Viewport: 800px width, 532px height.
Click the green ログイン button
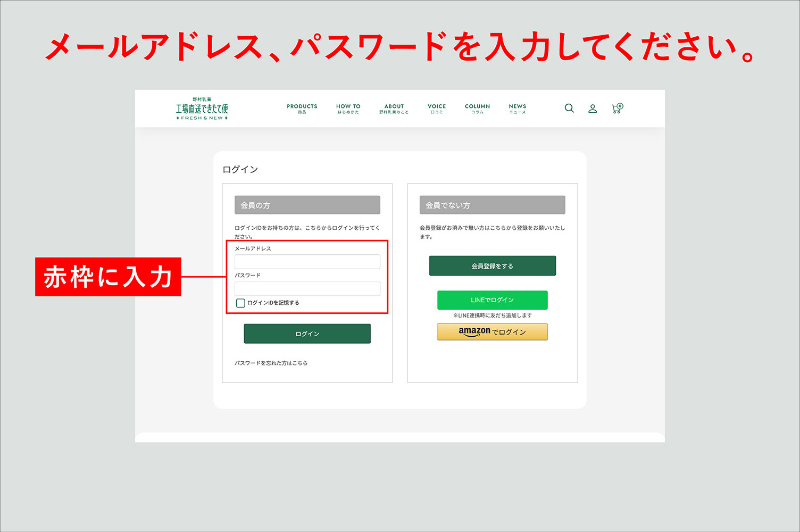(x=307, y=334)
